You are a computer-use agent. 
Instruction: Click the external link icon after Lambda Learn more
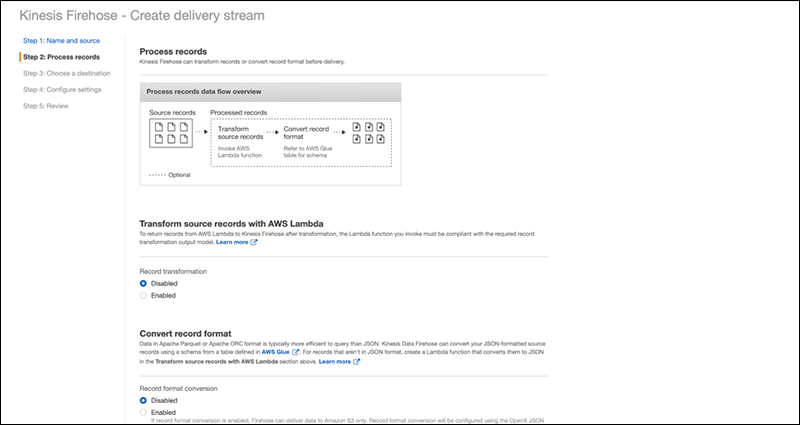(254, 242)
